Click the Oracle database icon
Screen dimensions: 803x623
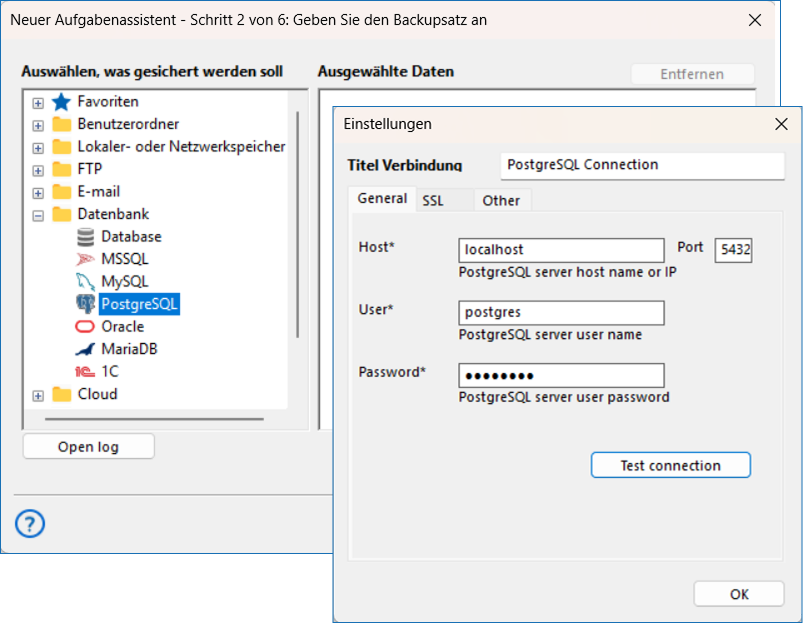[86, 326]
